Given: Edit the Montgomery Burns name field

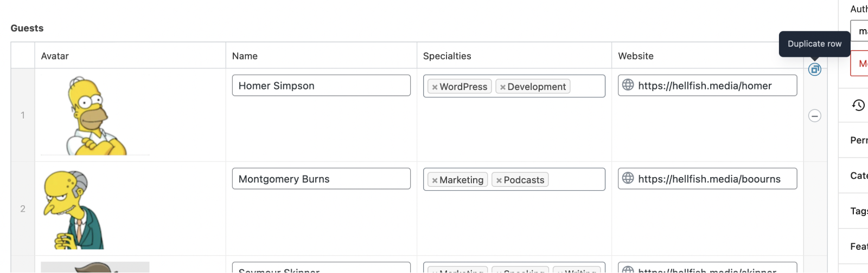Looking at the screenshot, I should point(321,179).
